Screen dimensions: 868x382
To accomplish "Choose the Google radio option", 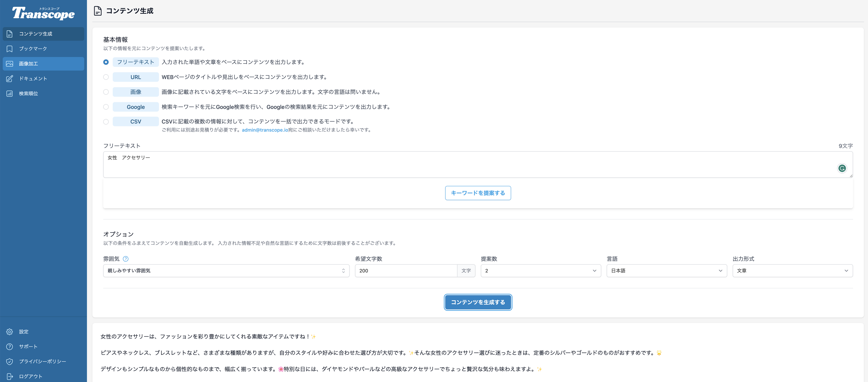I will coord(106,107).
